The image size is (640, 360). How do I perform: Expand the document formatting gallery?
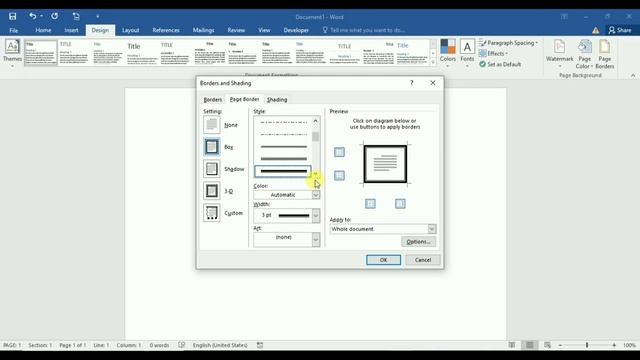pos(433,62)
